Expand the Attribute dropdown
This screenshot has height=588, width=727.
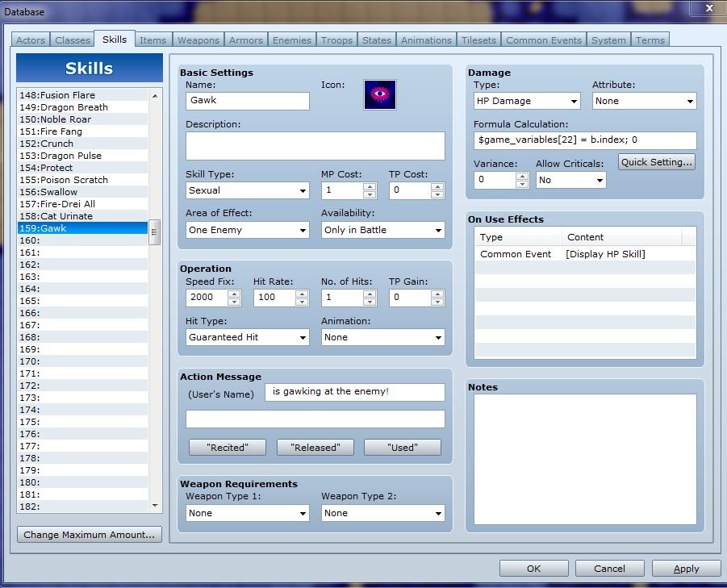pyautogui.click(x=645, y=101)
